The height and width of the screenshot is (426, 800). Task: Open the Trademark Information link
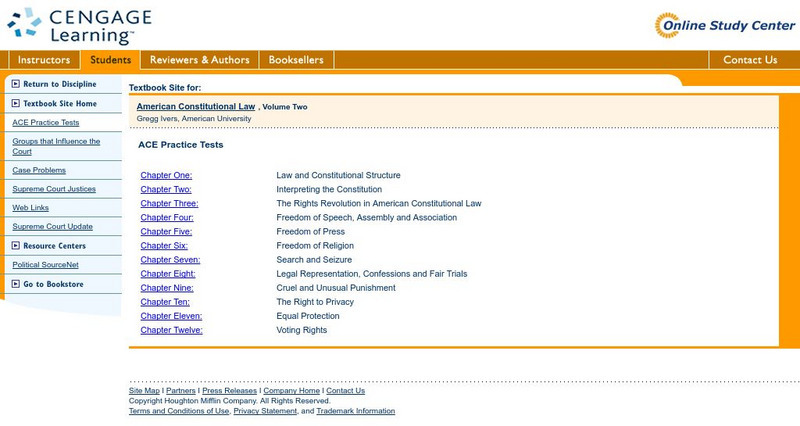pos(356,411)
